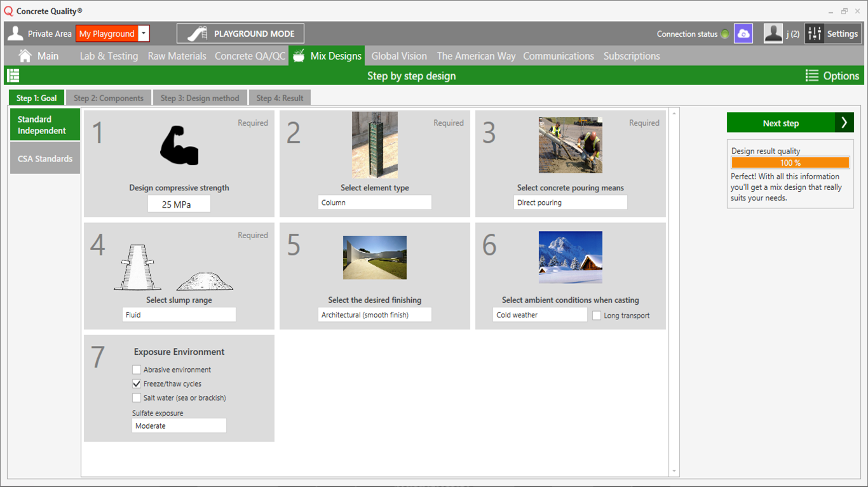
Task: Click the column element picture
Action: pos(375,145)
